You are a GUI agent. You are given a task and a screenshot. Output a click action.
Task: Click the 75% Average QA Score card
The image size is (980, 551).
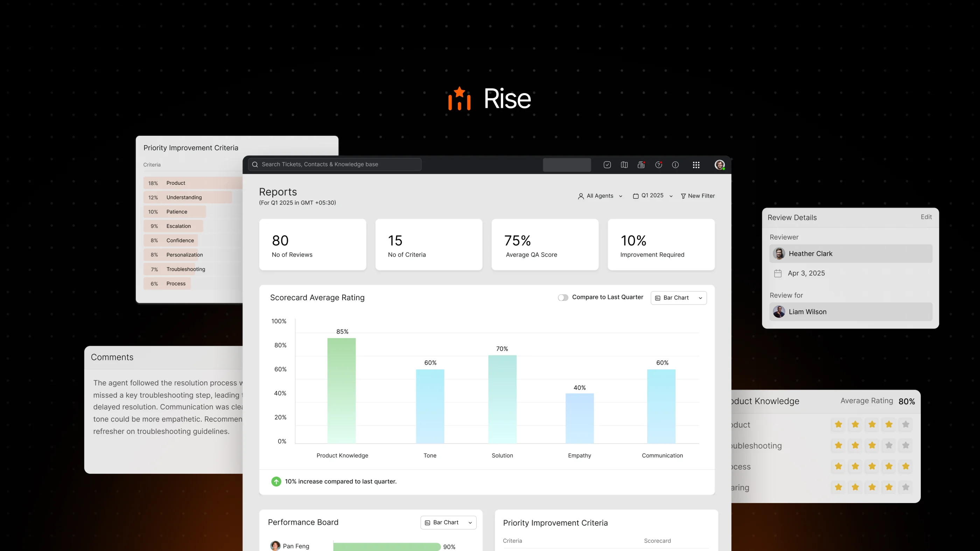(x=545, y=245)
